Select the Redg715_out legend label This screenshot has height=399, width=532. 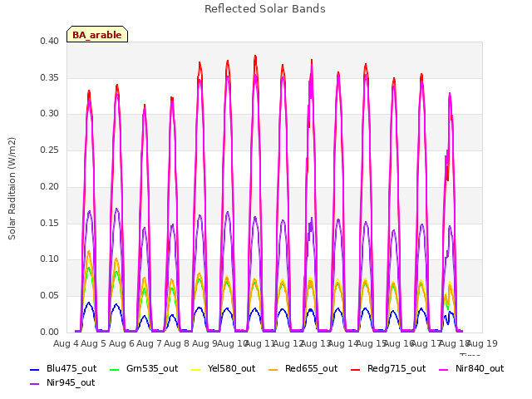tap(397, 368)
